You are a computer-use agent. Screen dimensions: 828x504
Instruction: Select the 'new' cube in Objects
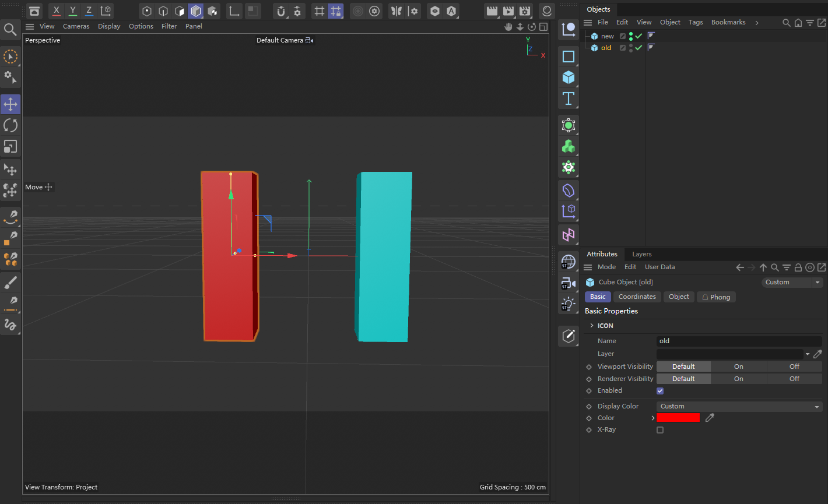[608, 36]
